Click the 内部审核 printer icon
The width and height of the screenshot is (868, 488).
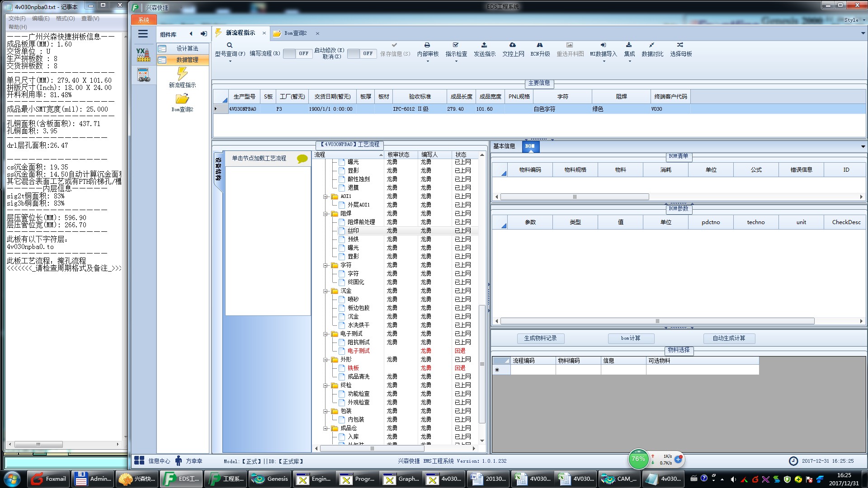[x=427, y=45]
